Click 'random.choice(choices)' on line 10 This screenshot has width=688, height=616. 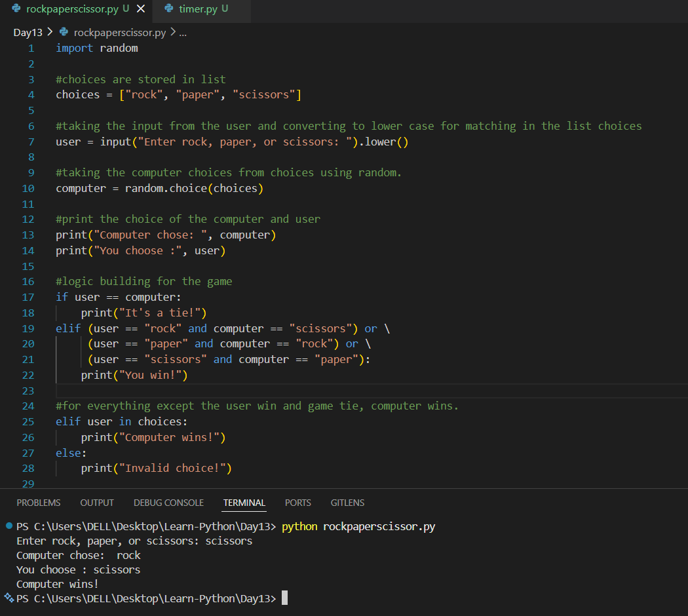click(x=195, y=188)
